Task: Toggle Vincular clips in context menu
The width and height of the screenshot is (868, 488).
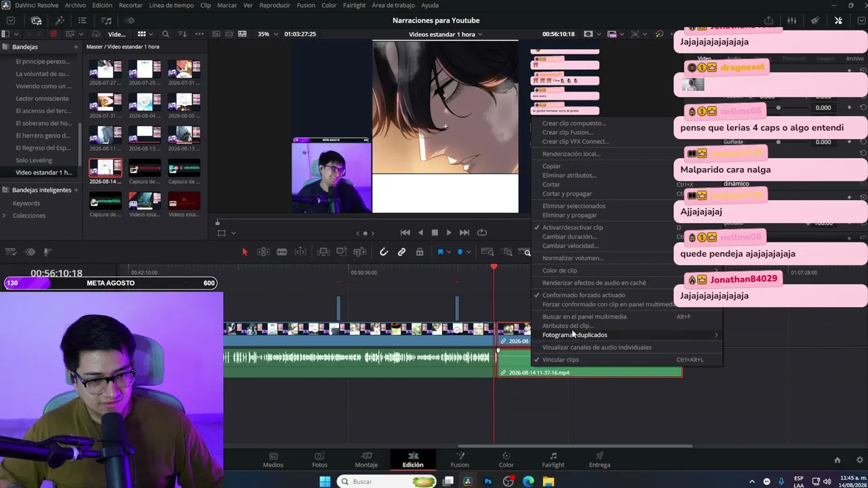Action: click(627, 360)
